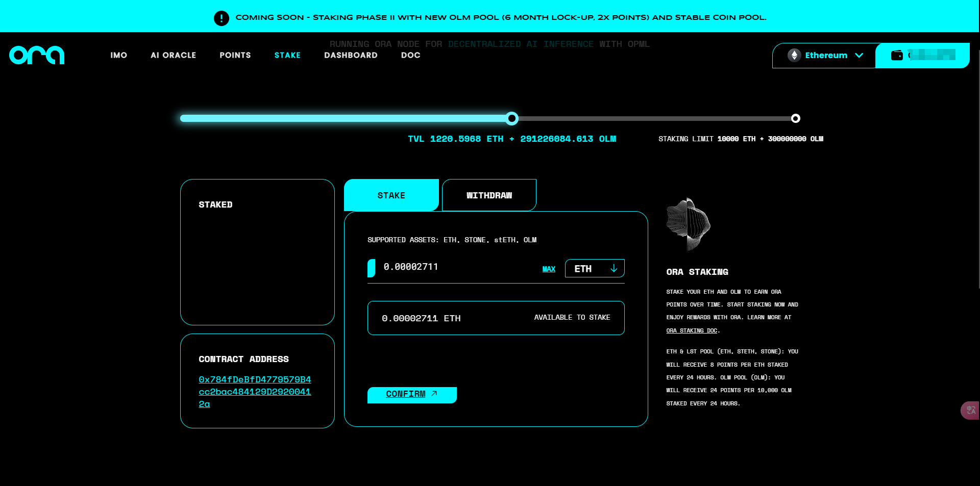Go to AI Oracle page
The width and height of the screenshot is (980, 486).
tap(174, 55)
